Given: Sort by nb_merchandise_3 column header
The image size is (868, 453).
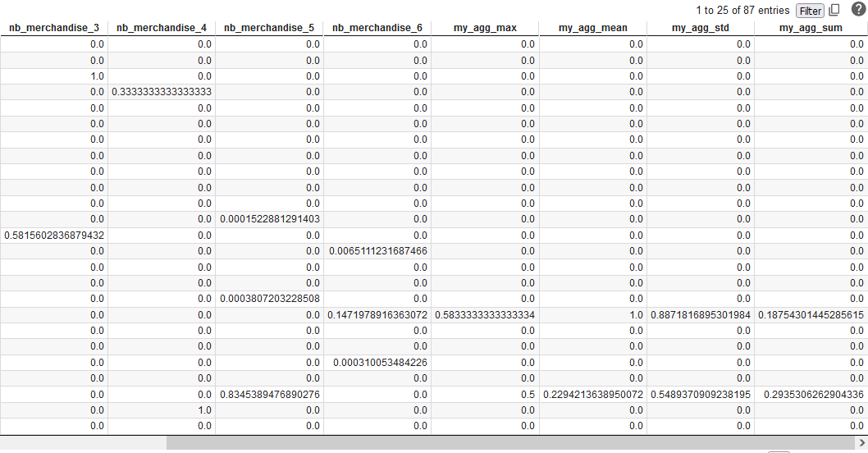Looking at the screenshot, I should click(54, 28).
